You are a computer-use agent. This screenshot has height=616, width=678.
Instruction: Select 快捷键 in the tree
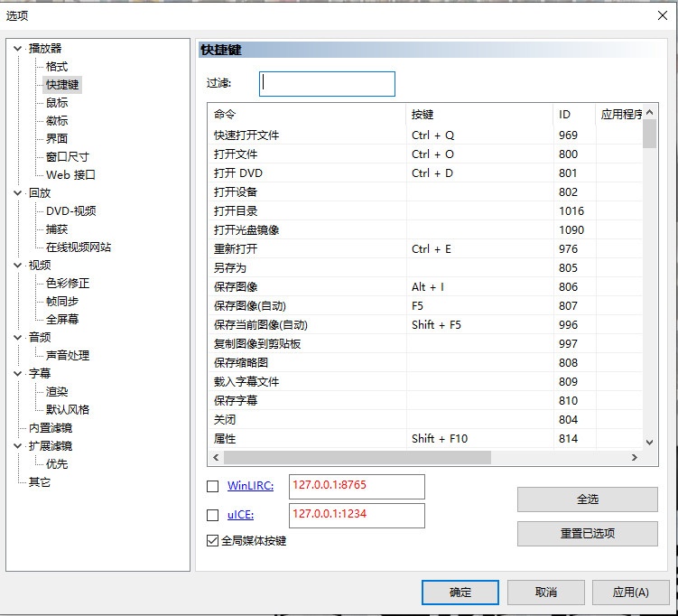coord(62,85)
